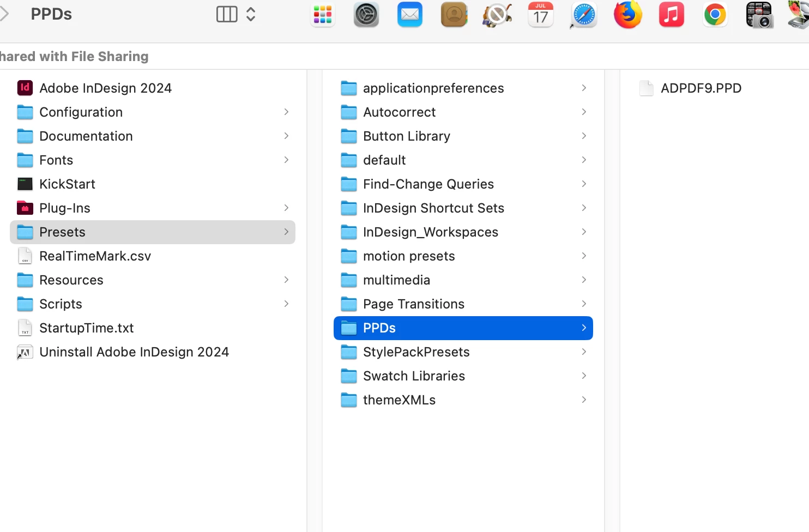
Task: Select the Plug-Ins folder icon
Action: pos(25,208)
